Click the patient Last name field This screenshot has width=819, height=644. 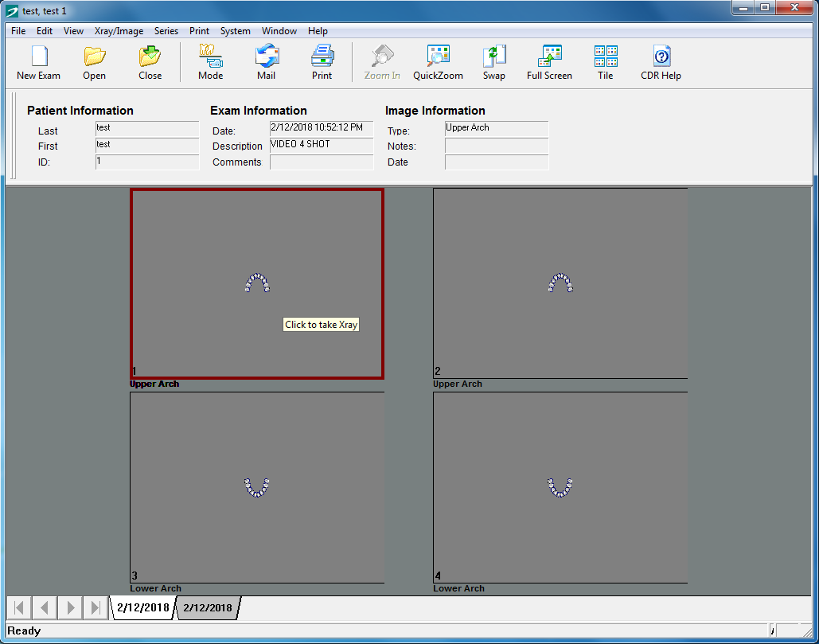tap(146, 128)
